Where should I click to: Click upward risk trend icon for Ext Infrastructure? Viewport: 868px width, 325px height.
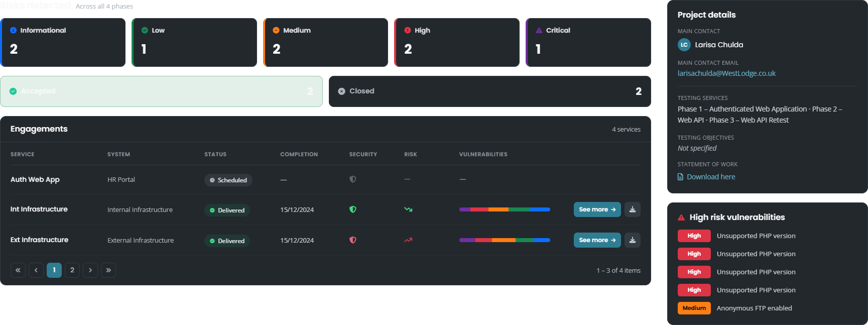pos(408,240)
